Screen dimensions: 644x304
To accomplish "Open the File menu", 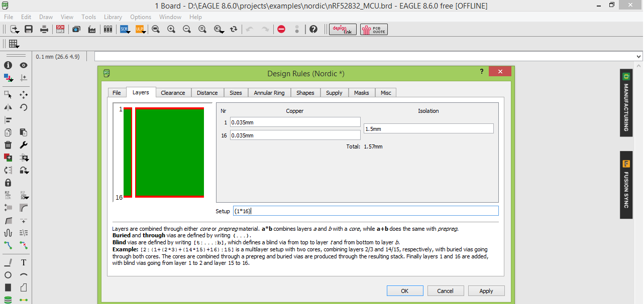I will (9, 17).
